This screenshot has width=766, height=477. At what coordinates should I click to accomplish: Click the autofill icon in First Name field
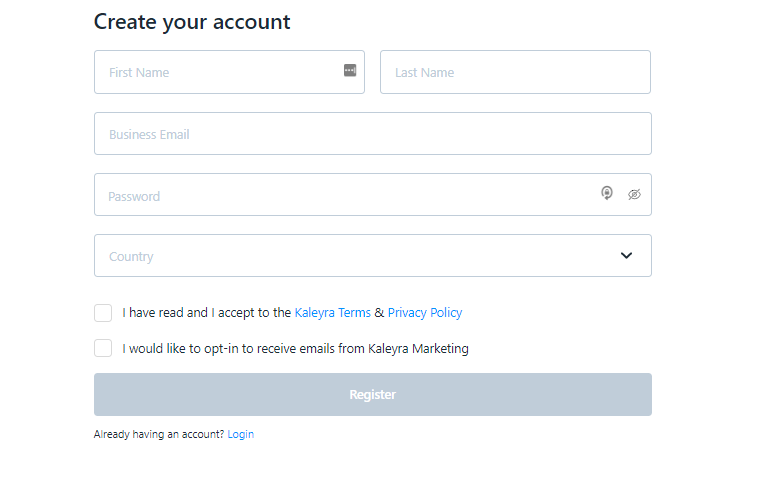pos(350,70)
